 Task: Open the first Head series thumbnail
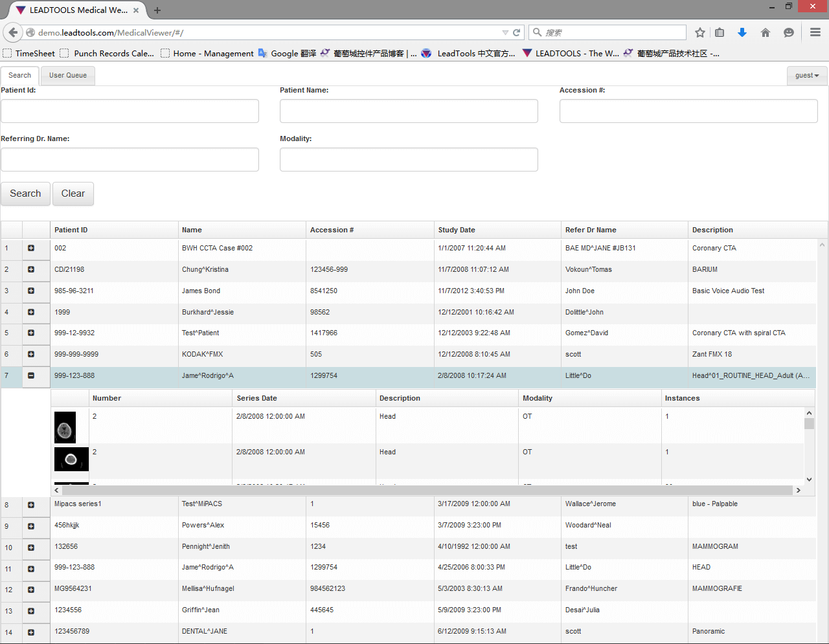pos(65,427)
